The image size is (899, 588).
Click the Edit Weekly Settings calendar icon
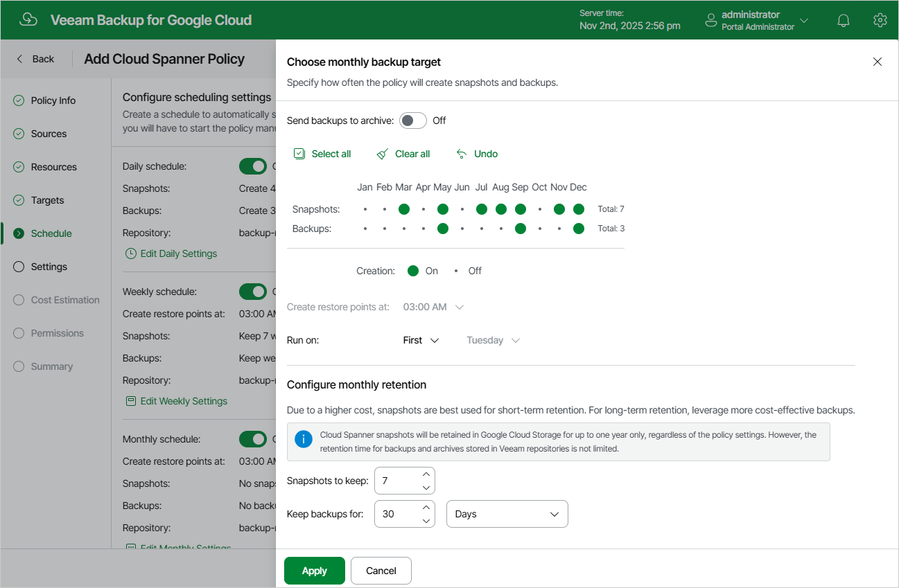(131, 401)
